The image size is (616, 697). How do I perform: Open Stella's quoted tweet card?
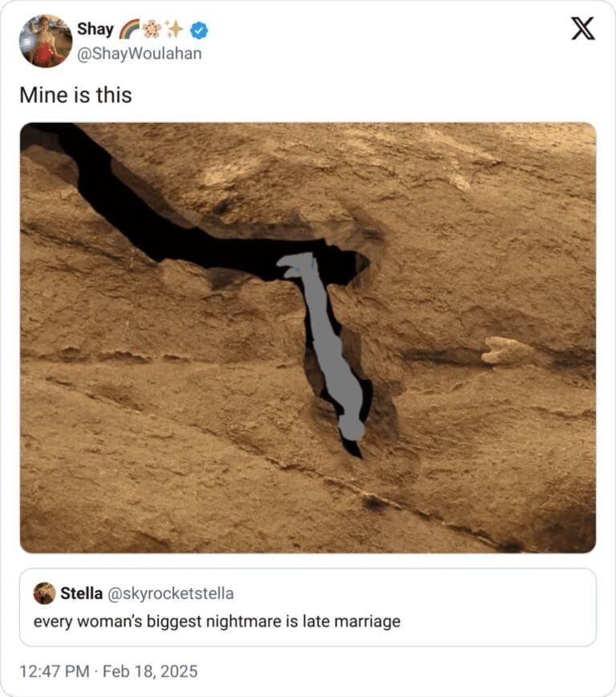[308, 607]
